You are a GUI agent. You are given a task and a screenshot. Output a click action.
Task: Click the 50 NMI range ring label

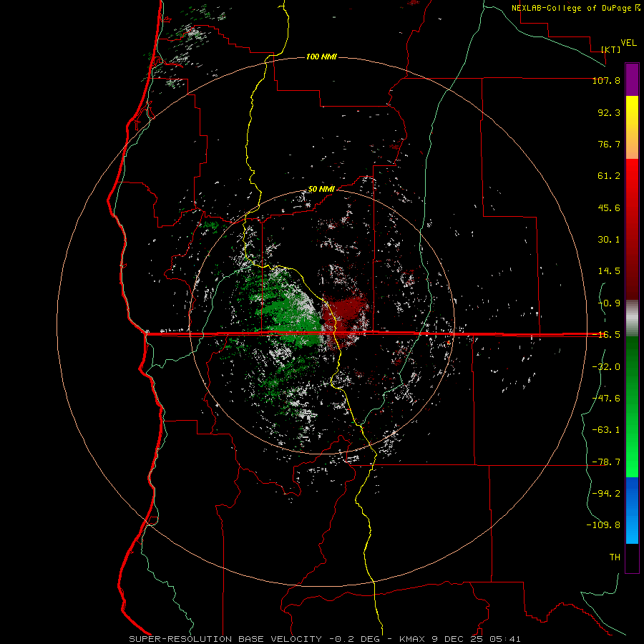coord(321,190)
